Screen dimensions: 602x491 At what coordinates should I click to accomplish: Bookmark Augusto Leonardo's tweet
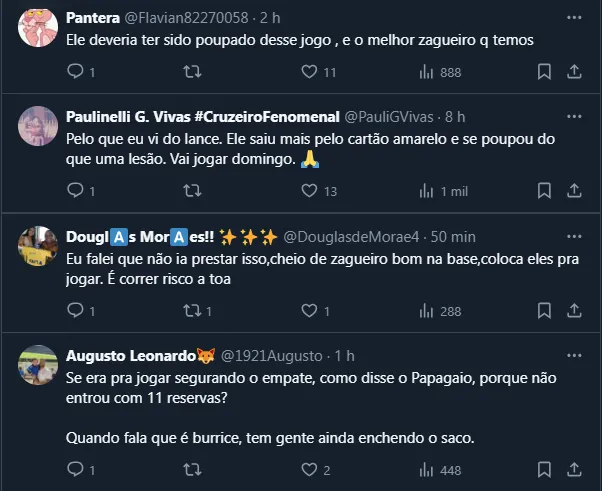(544, 470)
